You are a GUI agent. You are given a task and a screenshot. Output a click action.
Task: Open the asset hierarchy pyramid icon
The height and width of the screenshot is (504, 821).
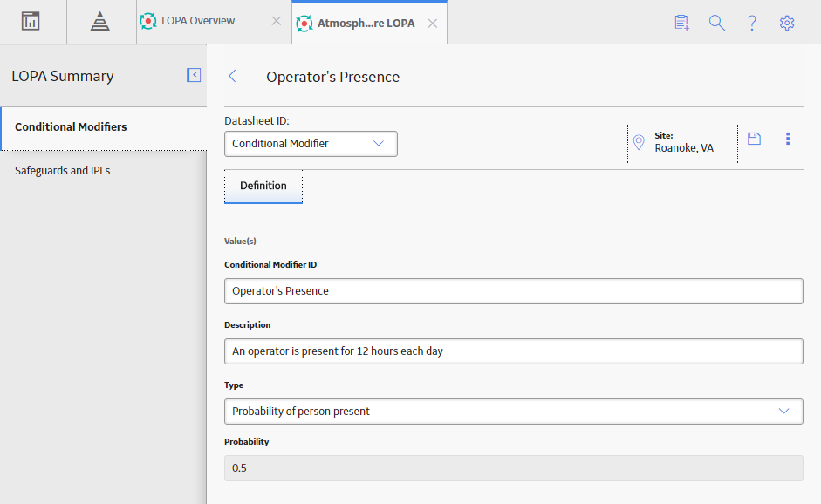[99, 22]
